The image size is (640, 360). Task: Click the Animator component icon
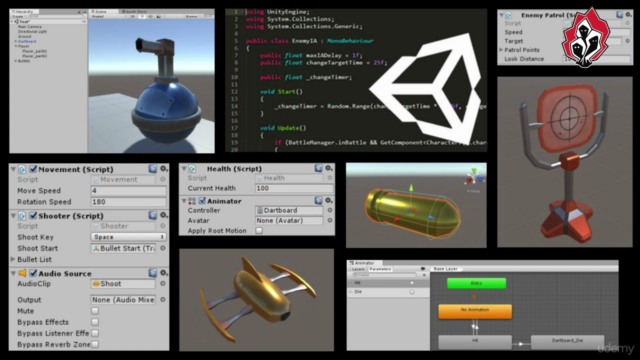tap(192, 201)
